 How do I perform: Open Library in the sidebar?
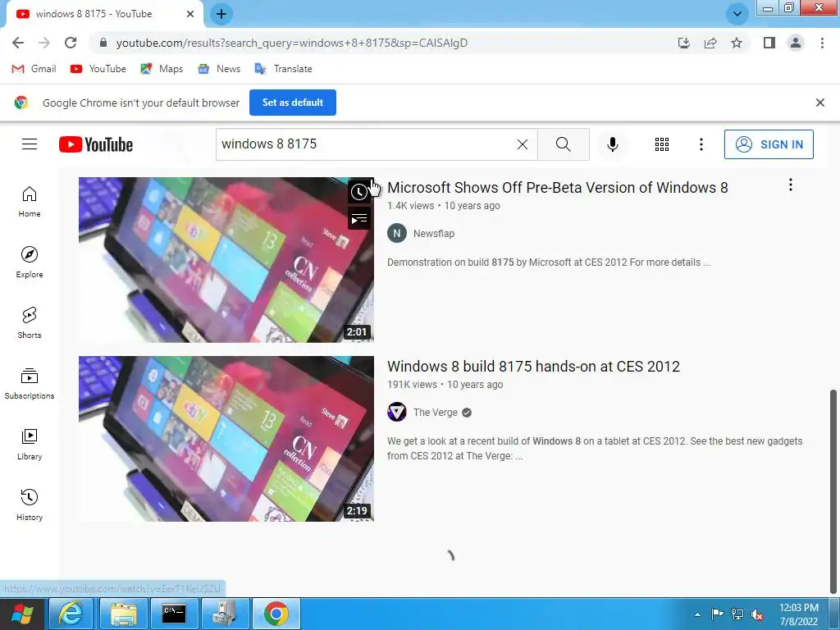point(30,445)
